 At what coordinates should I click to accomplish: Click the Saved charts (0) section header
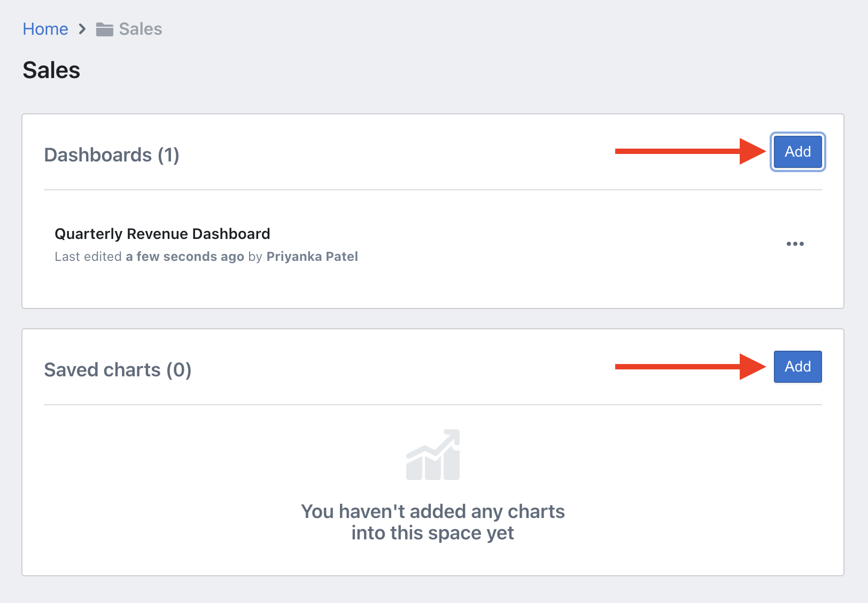(x=118, y=369)
